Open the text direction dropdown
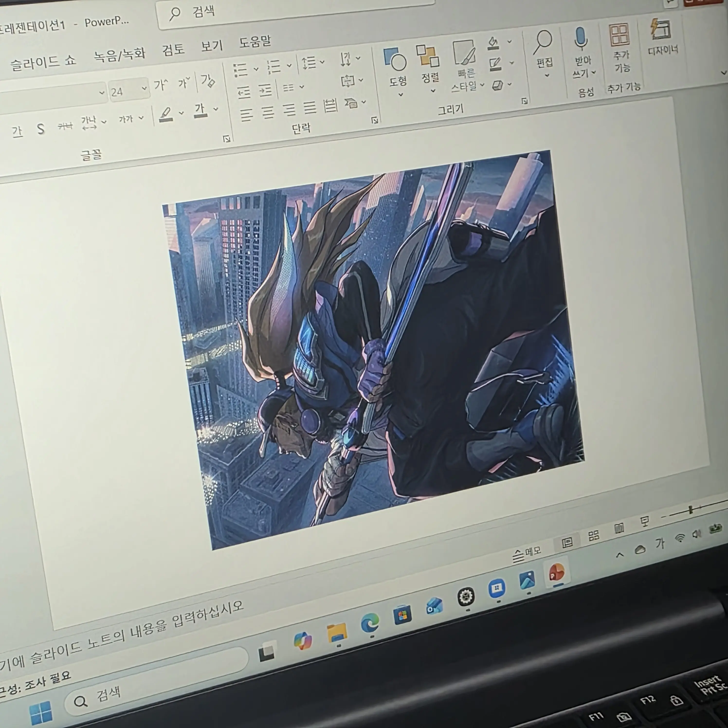 click(350, 59)
